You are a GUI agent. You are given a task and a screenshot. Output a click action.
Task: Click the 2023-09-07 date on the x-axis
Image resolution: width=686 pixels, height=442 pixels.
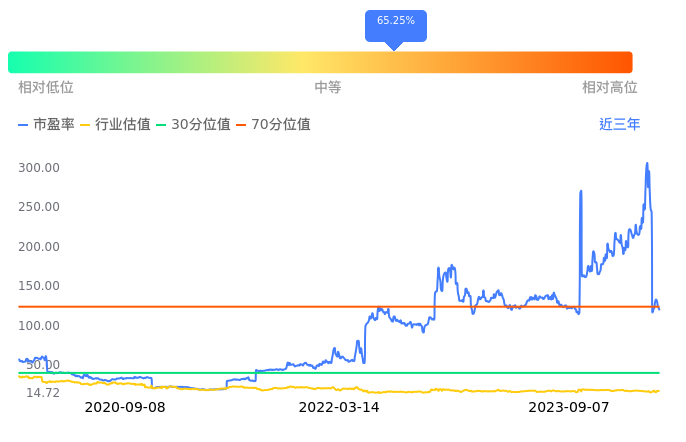(569, 408)
